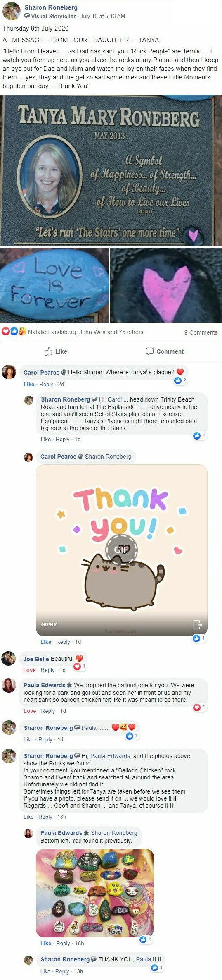Open Paula Edwards' avatar on the balloon comment
The width and height of the screenshot is (222, 980).
pos(9,685)
